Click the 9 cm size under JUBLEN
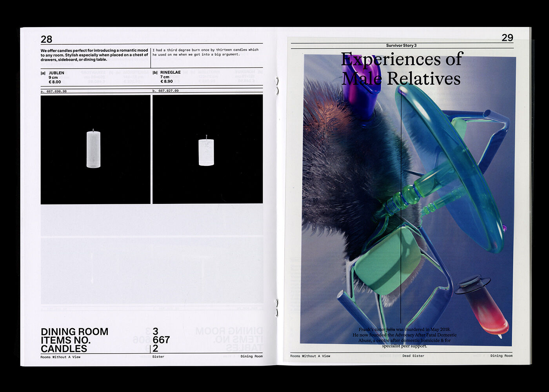The width and height of the screenshot is (549, 392). (53, 78)
